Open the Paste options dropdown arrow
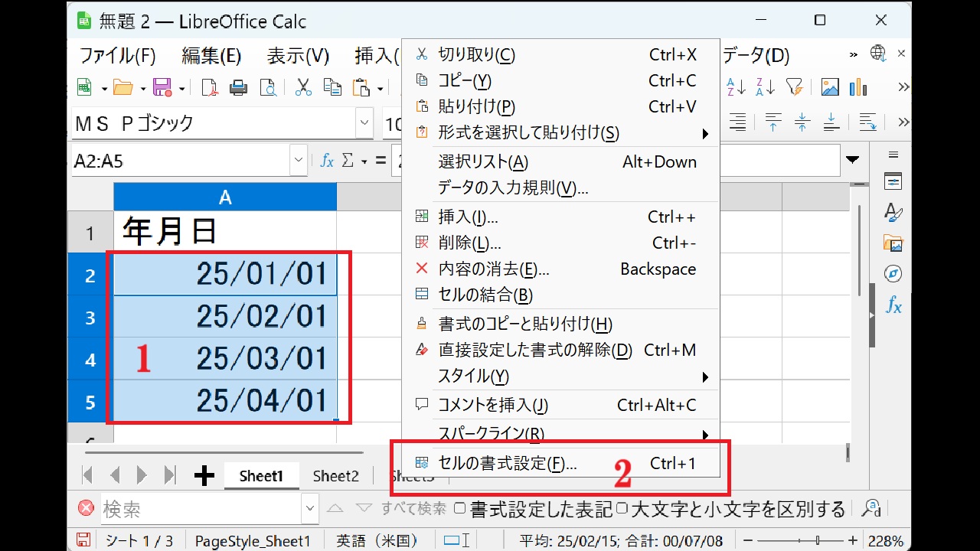The image size is (980, 551). click(380, 89)
